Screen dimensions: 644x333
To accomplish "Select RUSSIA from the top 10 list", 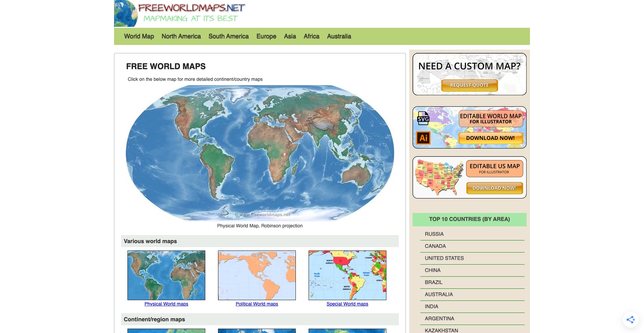I will 434,234.
